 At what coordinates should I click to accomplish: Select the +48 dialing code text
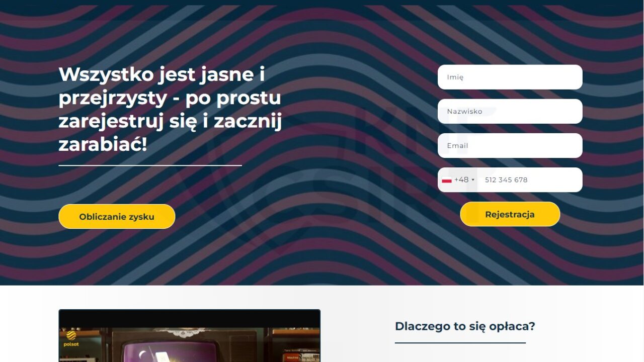pos(461,179)
